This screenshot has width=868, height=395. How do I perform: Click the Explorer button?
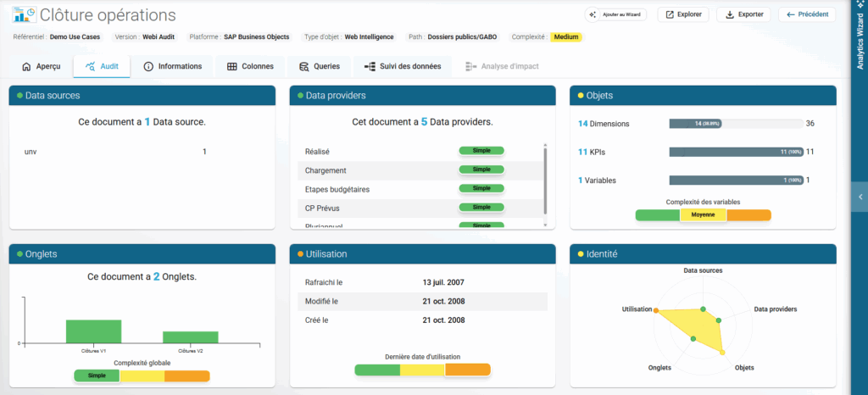tap(683, 14)
